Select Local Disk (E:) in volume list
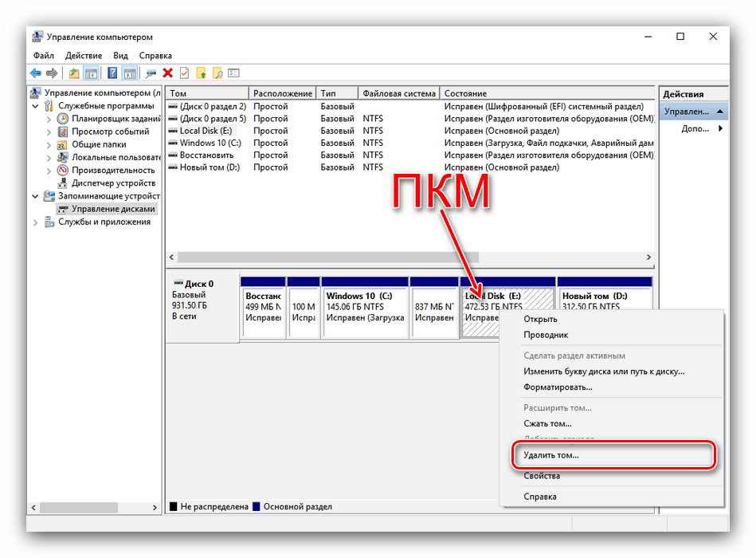 [x=410, y=131]
